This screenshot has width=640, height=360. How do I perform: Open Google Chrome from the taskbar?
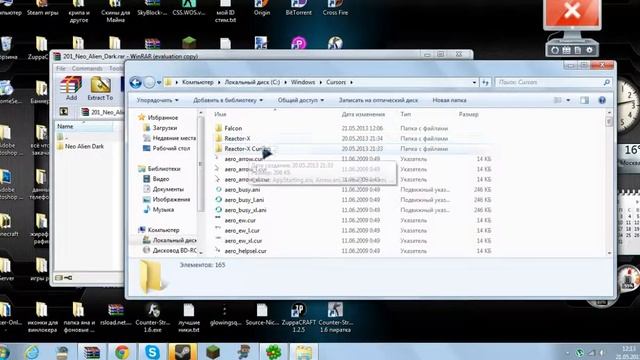(122, 351)
